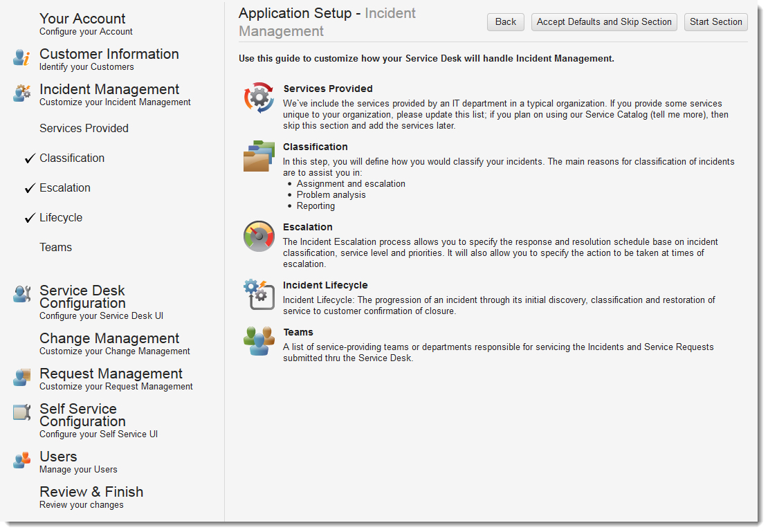Click the Teams people icon

pyautogui.click(x=259, y=341)
